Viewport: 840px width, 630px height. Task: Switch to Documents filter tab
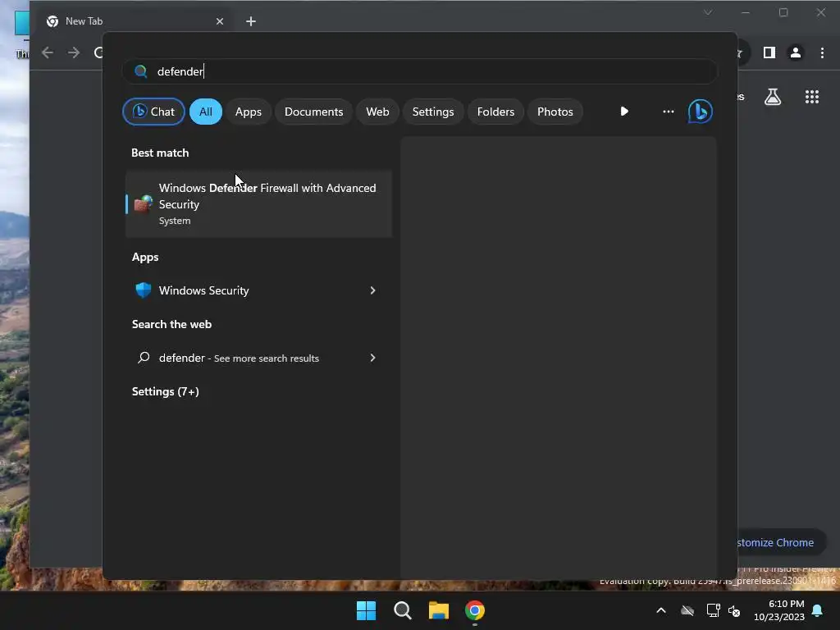[x=313, y=112]
